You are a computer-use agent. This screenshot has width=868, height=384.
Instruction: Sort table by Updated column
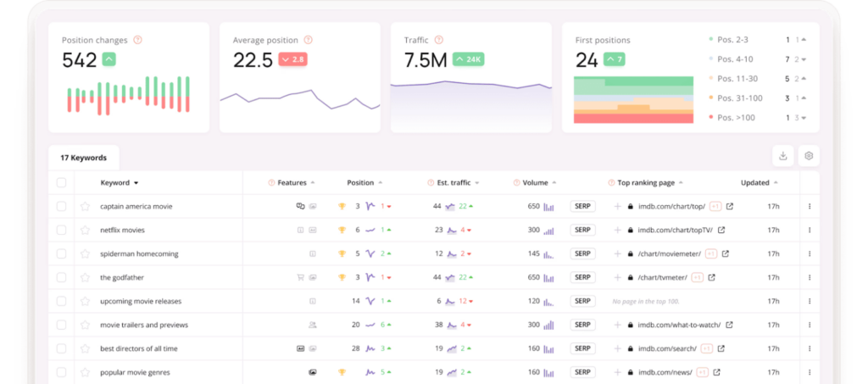[x=754, y=182]
